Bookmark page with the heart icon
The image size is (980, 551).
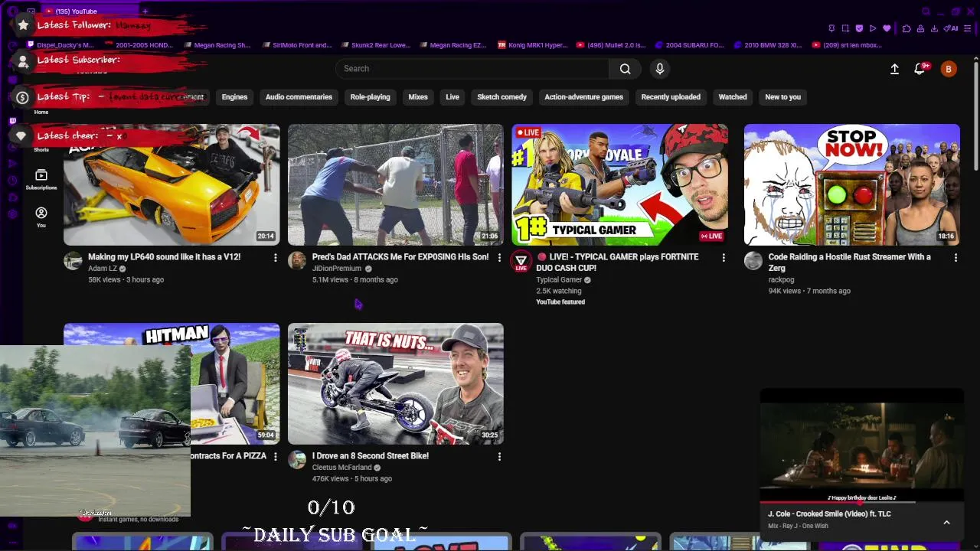[887, 28]
